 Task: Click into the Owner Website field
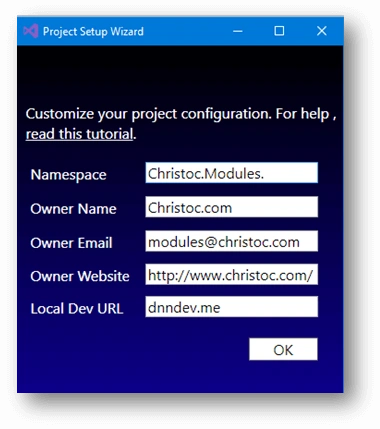click(231, 274)
